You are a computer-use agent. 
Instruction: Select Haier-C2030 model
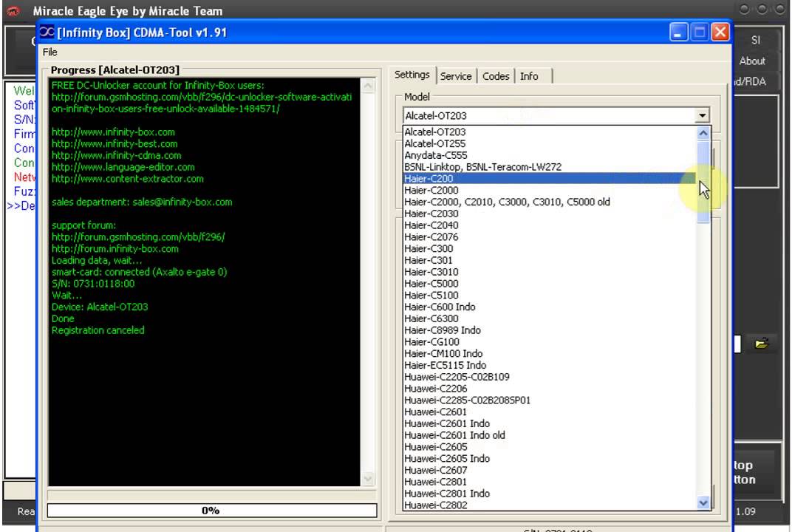point(549,214)
